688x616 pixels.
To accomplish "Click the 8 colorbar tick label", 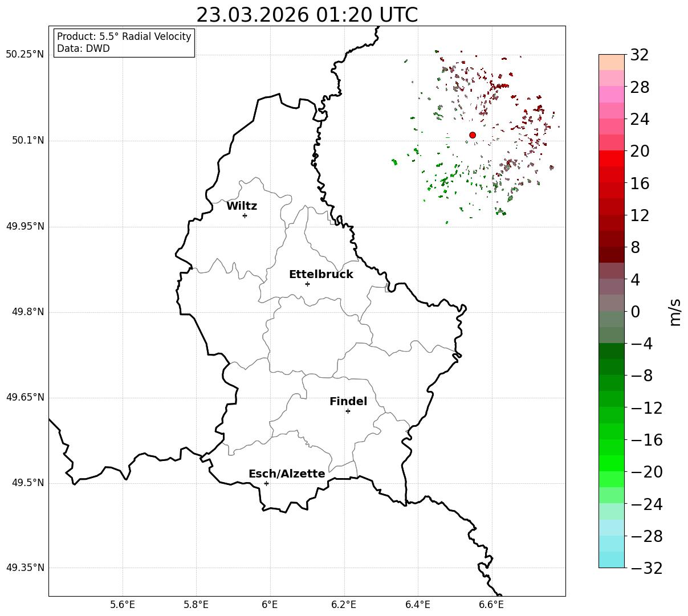I will click(x=634, y=248).
